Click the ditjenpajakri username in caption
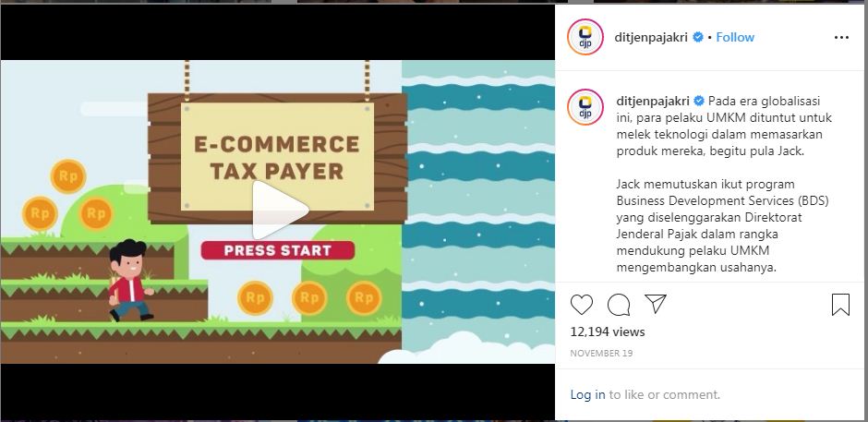 (x=653, y=101)
